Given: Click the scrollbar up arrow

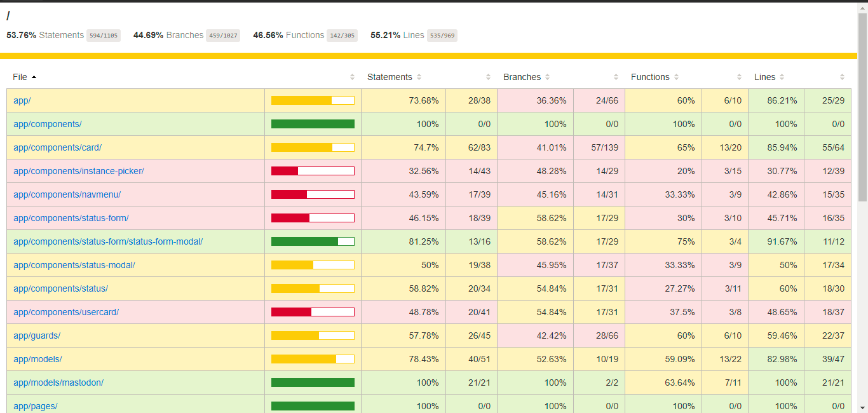Looking at the screenshot, I should click(x=862, y=8).
